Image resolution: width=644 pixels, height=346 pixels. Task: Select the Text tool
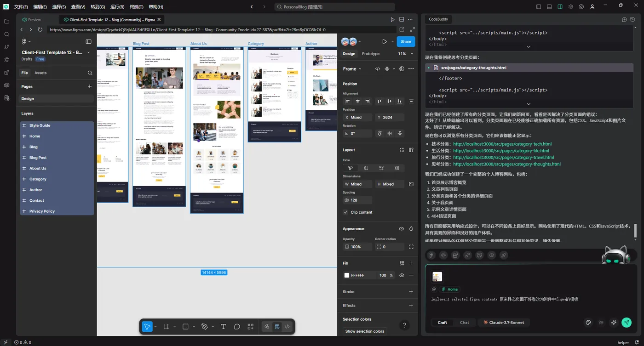(224, 327)
